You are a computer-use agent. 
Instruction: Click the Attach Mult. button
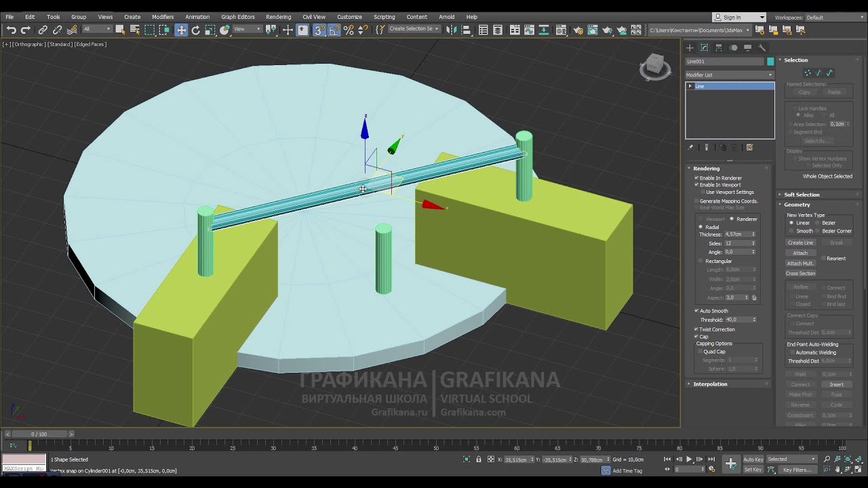coord(800,264)
